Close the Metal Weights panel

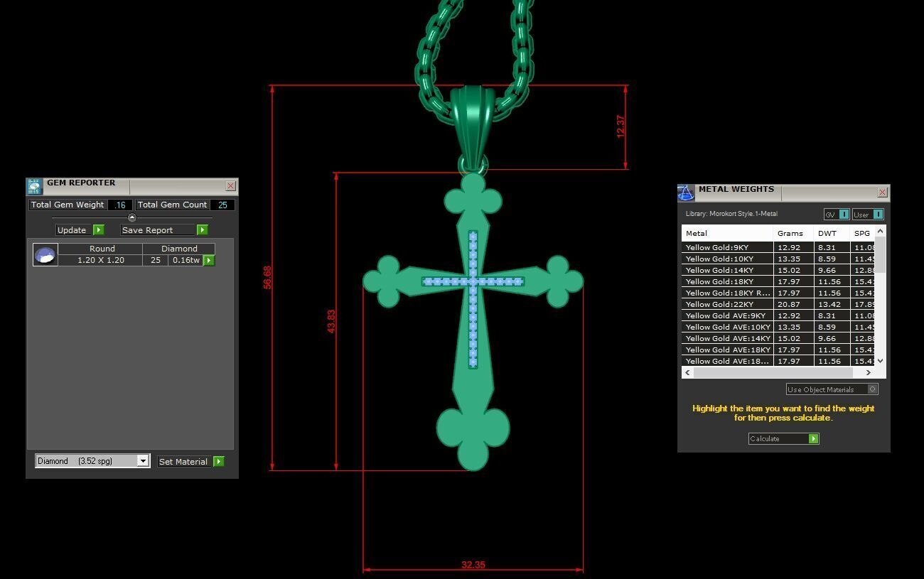coord(882,192)
